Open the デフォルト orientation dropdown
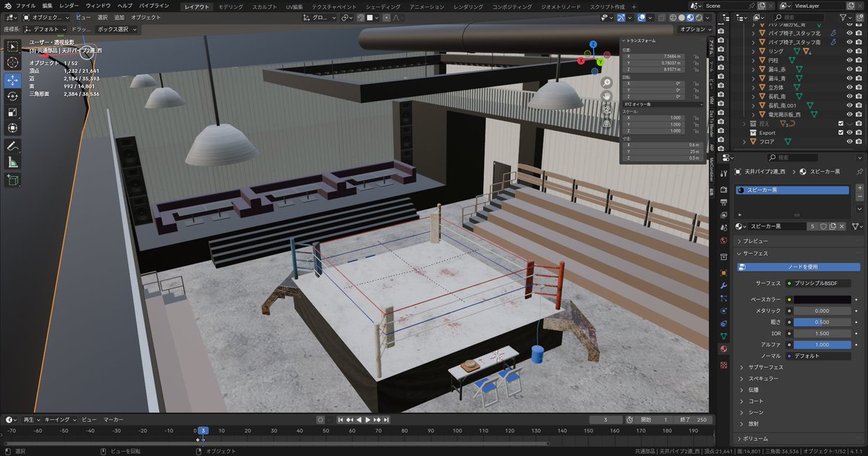 (46, 30)
